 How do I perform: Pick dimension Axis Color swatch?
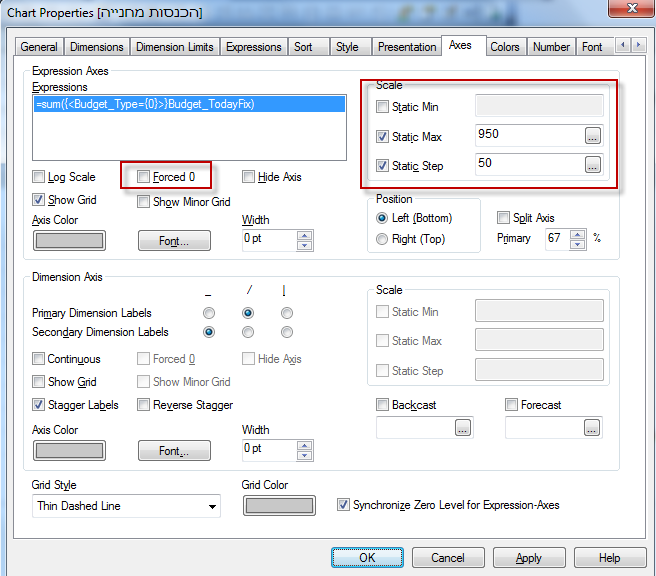69,451
